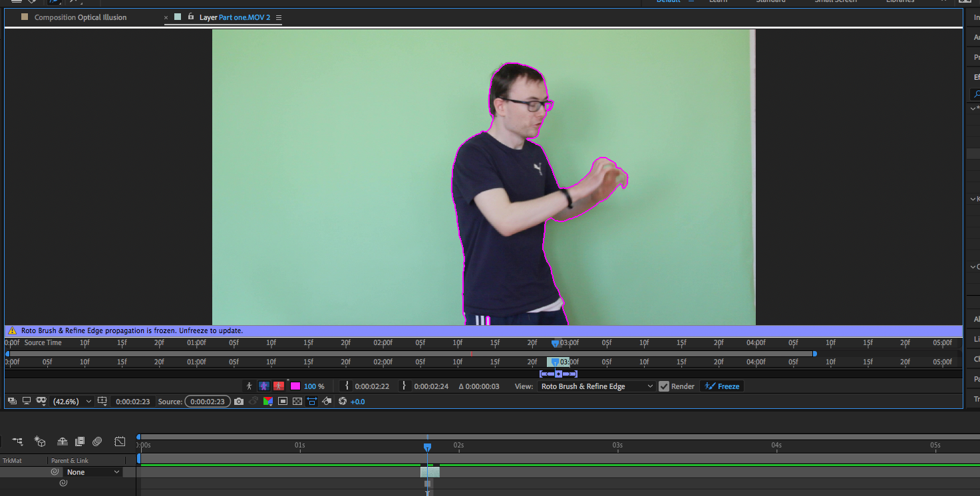
Task: Click the Fast Previews icon
Action: [327, 402]
